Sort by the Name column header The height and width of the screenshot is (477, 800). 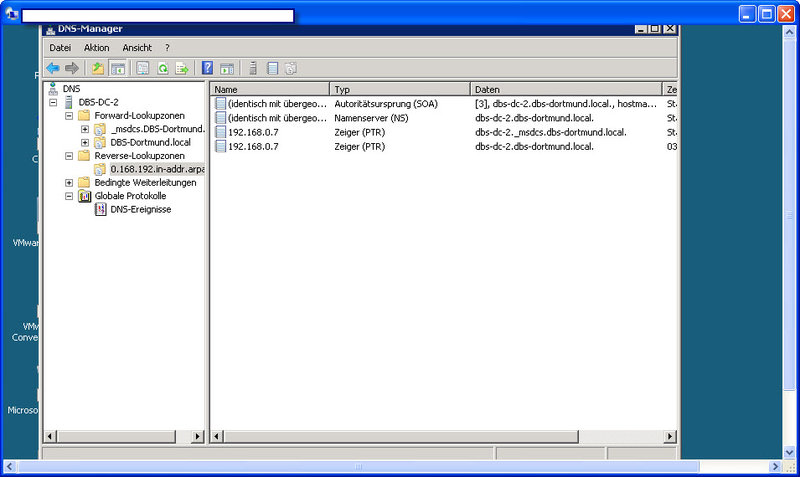270,89
